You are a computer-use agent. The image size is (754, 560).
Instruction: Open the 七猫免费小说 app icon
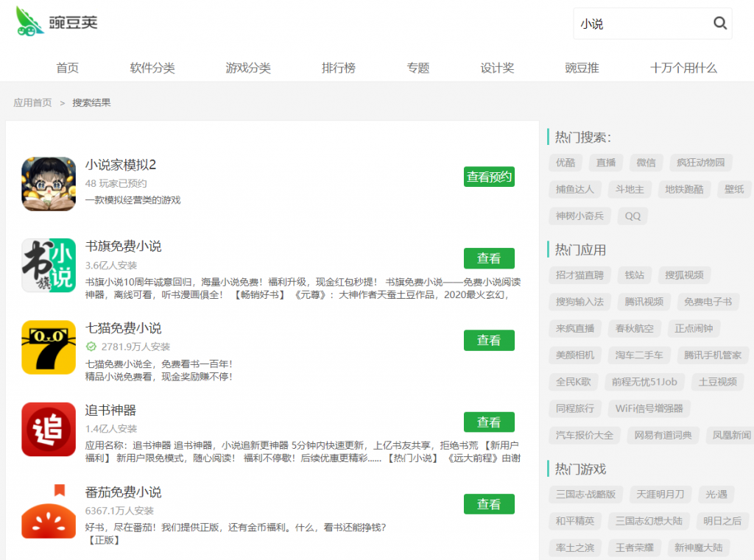[49, 347]
